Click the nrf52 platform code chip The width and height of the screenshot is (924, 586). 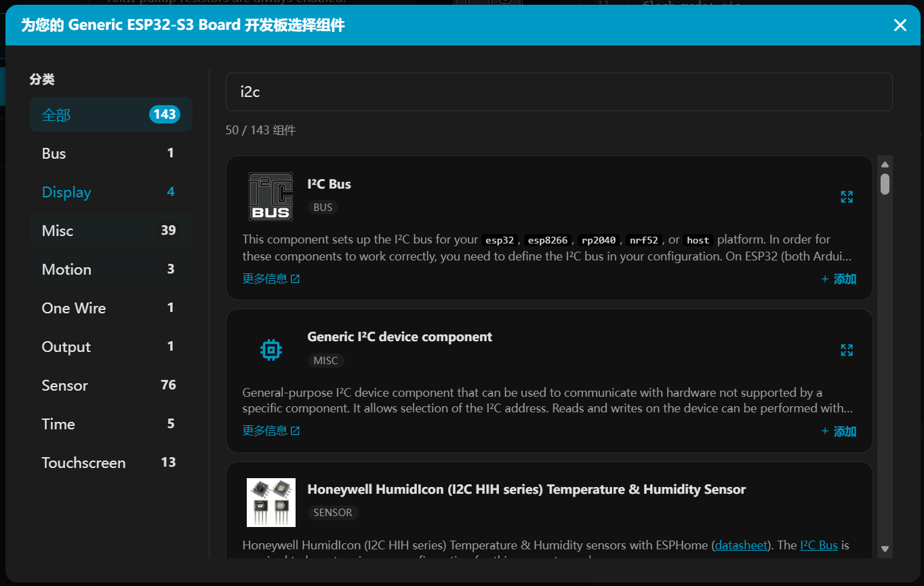tap(643, 240)
